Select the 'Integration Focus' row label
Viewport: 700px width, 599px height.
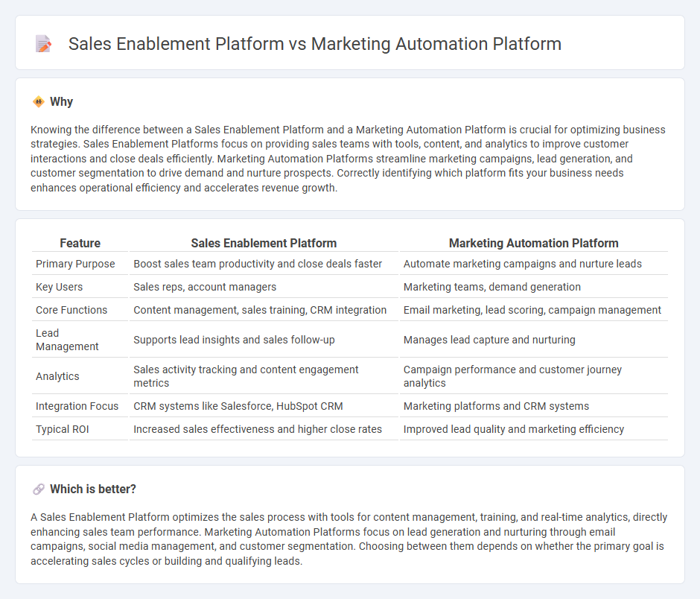point(77,406)
